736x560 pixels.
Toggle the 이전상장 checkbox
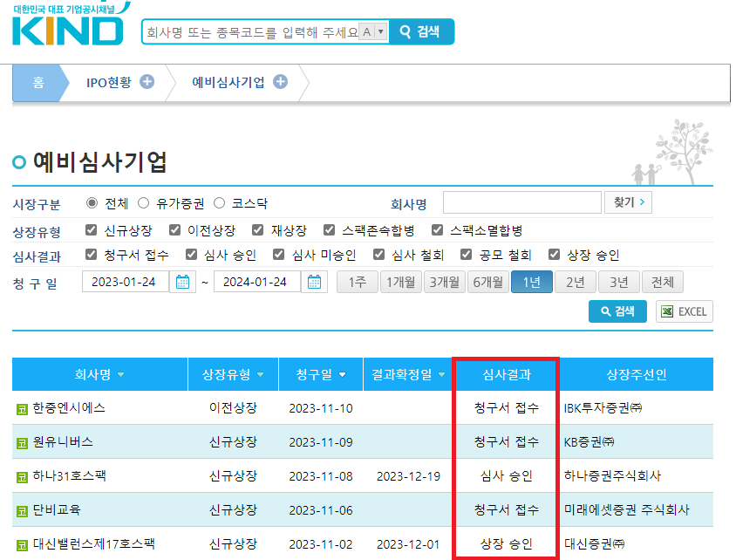[174, 230]
